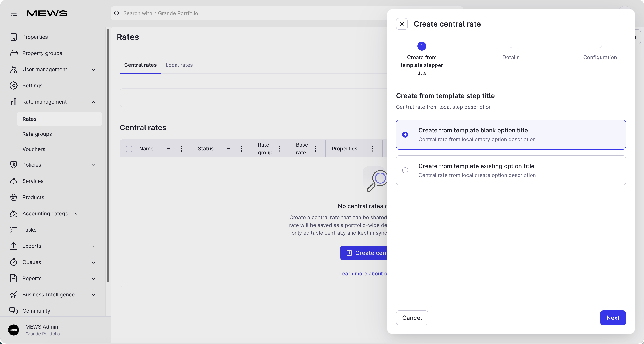Viewport: 644px width, 344px height.
Task: Open Services via the bell icon
Action: pos(13,181)
